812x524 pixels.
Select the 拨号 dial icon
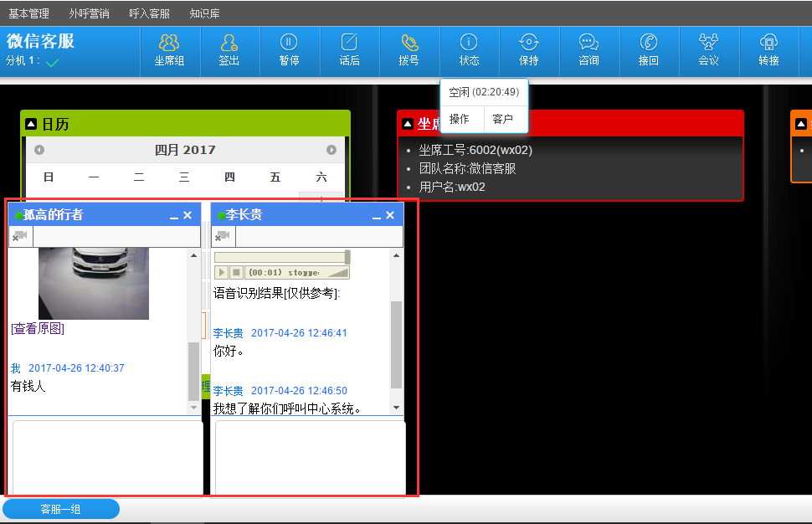[x=409, y=50]
